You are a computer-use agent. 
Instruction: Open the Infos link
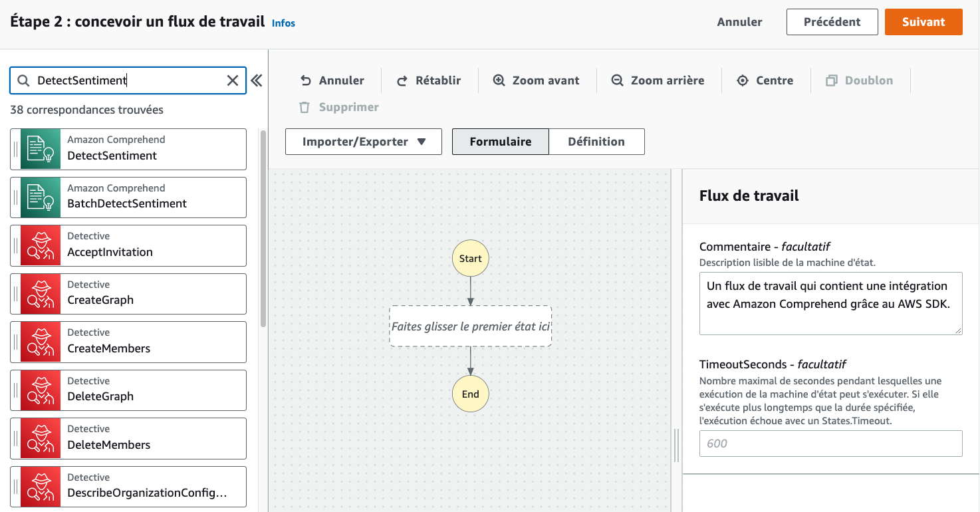283,23
